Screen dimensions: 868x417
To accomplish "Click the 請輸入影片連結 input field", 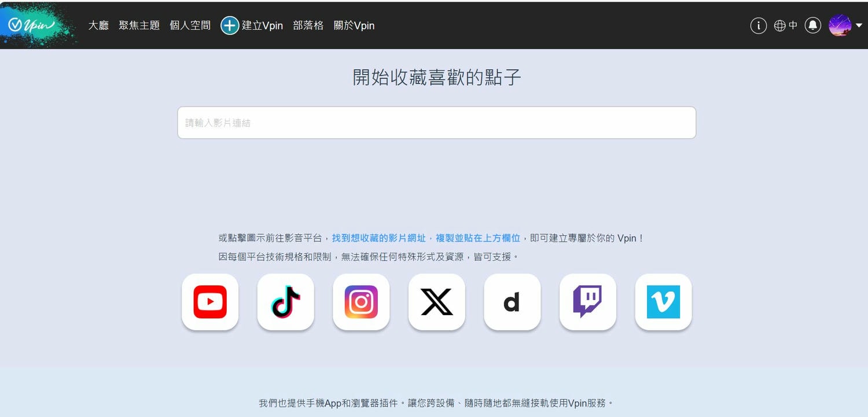I will point(437,123).
